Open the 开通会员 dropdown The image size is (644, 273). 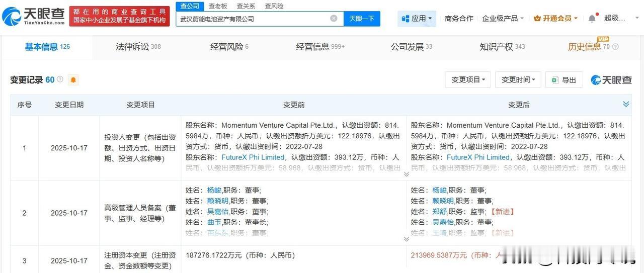pyautogui.click(x=555, y=18)
